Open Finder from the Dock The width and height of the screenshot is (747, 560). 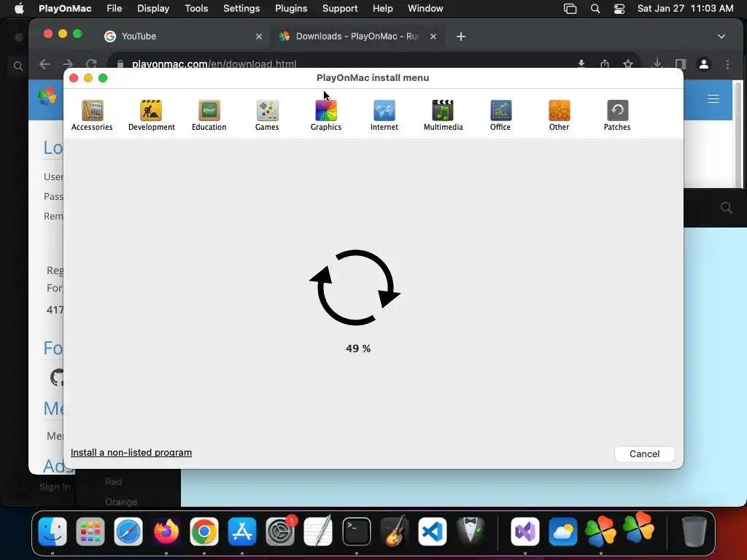point(53,532)
